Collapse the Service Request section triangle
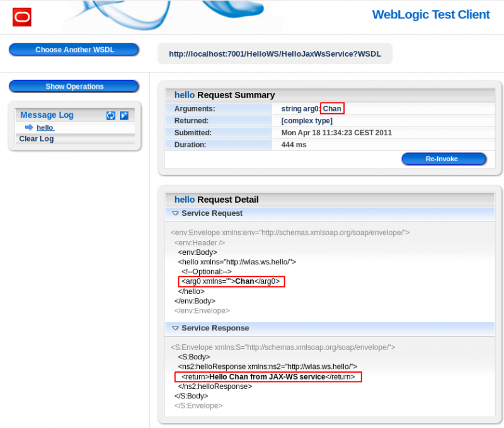The width and height of the screenshot is (504, 428). tap(175, 213)
